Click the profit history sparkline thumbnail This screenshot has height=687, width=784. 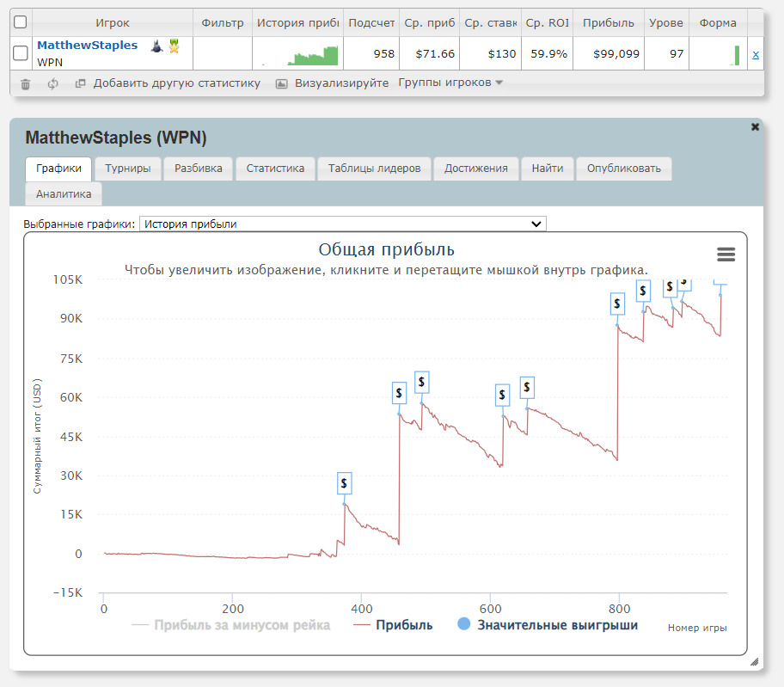pos(299,55)
